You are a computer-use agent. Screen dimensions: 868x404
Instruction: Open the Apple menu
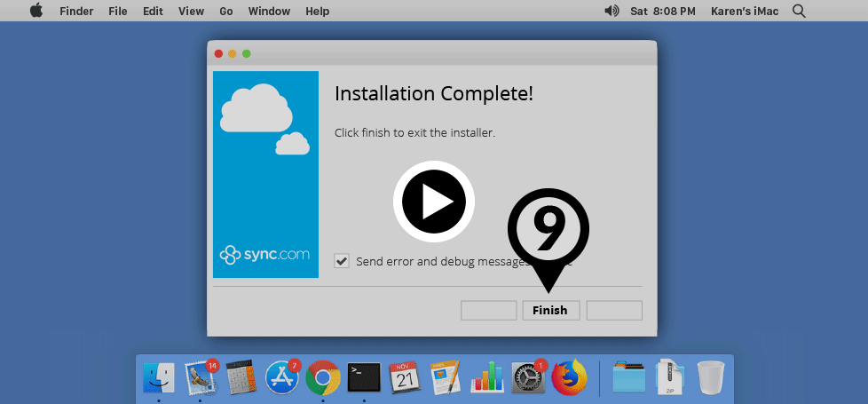click(x=36, y=12)
